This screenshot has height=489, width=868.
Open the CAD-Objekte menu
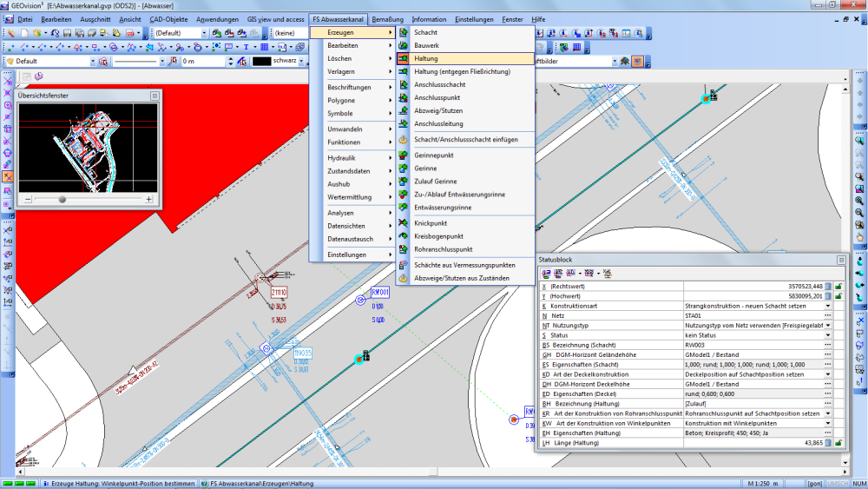coord(168,19)
